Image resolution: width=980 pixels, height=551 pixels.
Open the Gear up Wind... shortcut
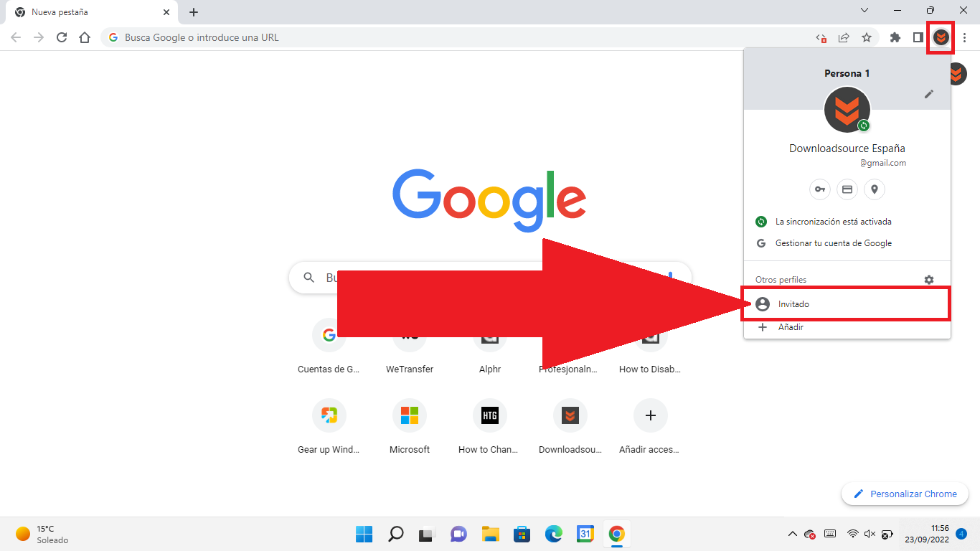click(x=329, y=428)
